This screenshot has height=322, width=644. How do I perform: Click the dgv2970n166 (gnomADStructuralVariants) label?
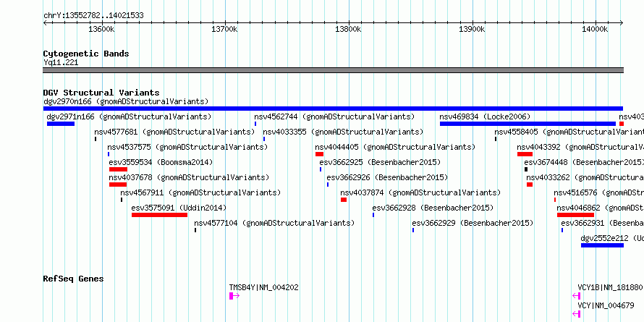click(126, 101)
